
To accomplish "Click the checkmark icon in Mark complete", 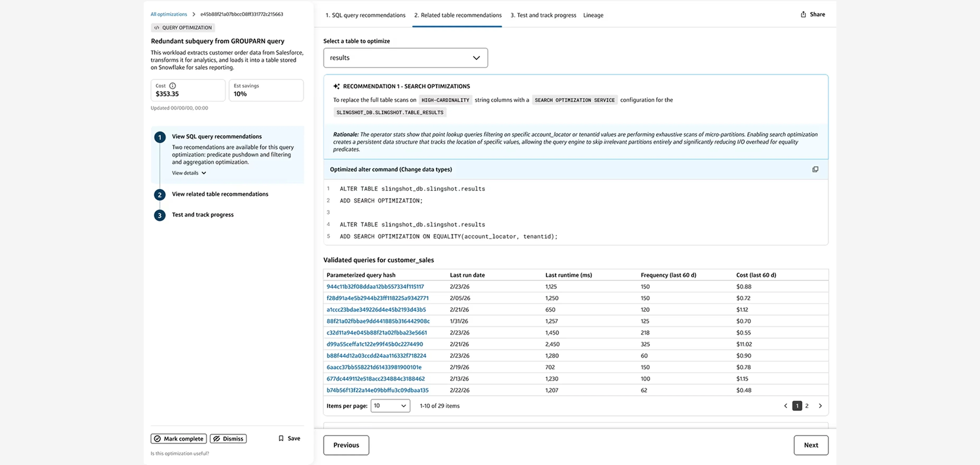I will coord(158,439).
